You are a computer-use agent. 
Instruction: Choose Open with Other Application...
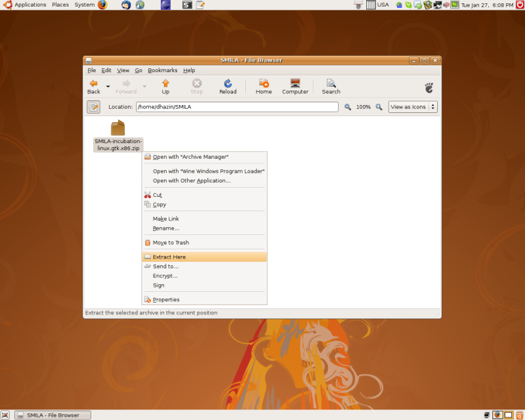(204, 180)
